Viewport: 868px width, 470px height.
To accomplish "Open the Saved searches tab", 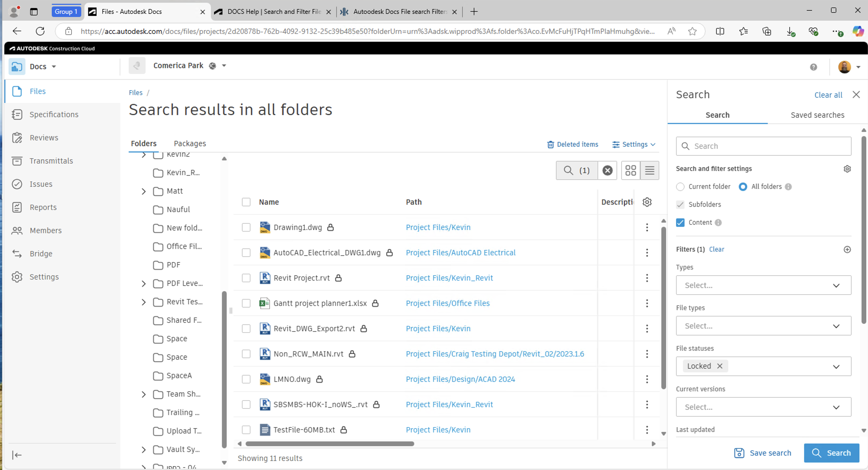I will coord(817,115).
